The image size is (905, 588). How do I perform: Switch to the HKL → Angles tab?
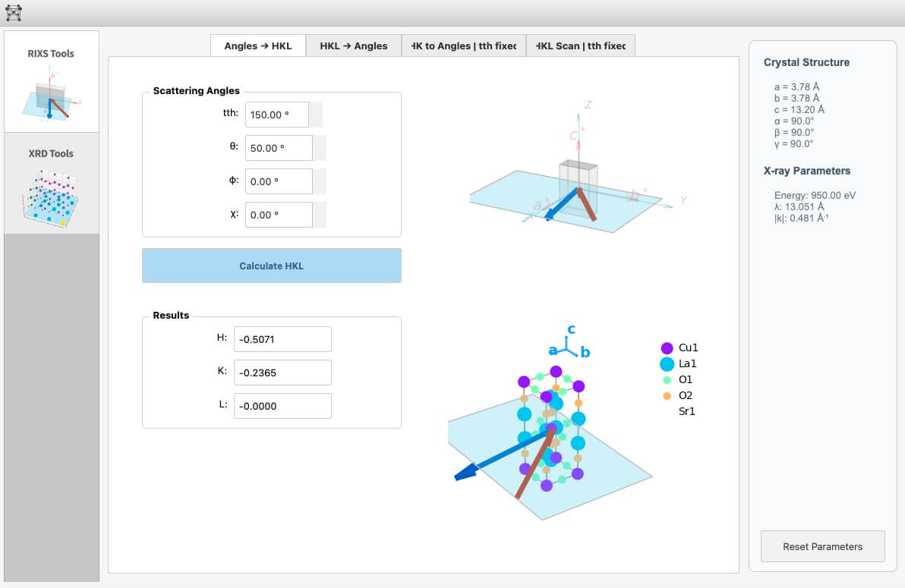coord(354,46)
